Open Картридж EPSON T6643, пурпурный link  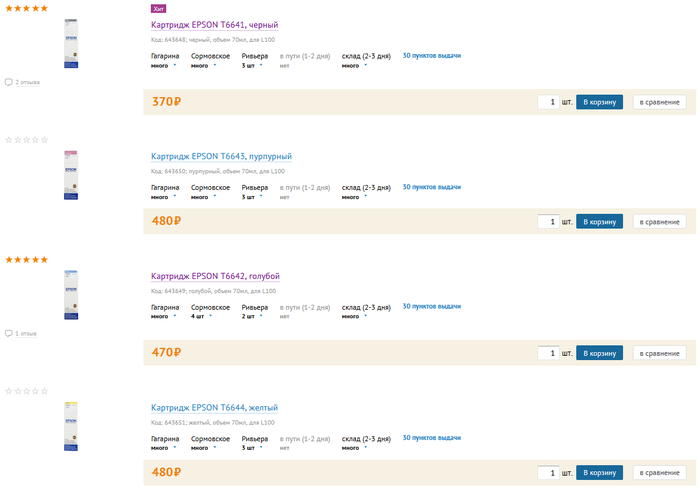(x=221, y=157)
